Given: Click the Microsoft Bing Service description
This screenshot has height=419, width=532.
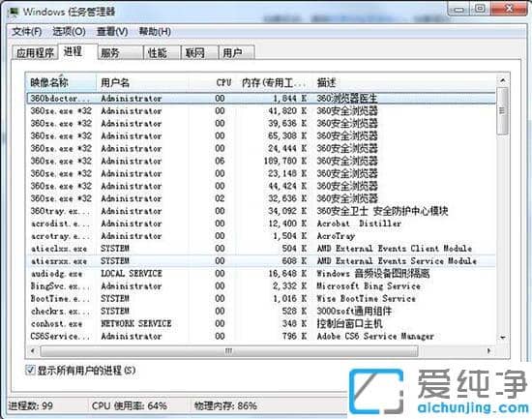Looking at the screenshot, I should [x=369, y=286].
